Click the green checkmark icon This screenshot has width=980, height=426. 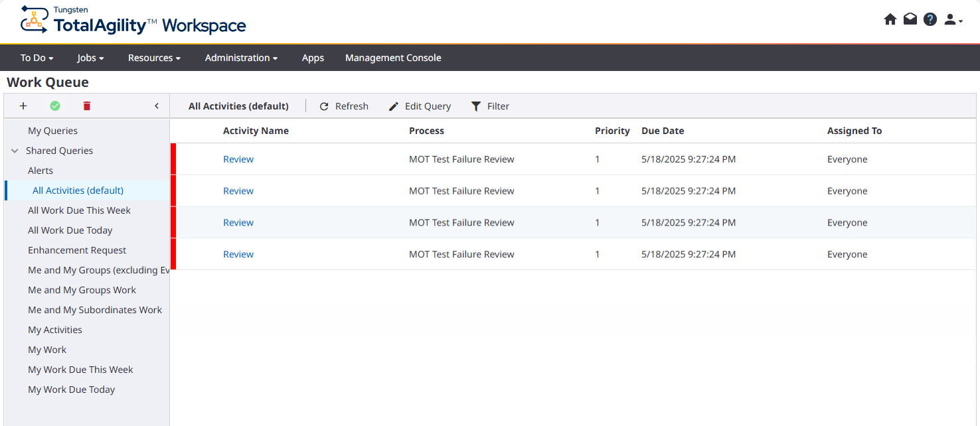55,106
